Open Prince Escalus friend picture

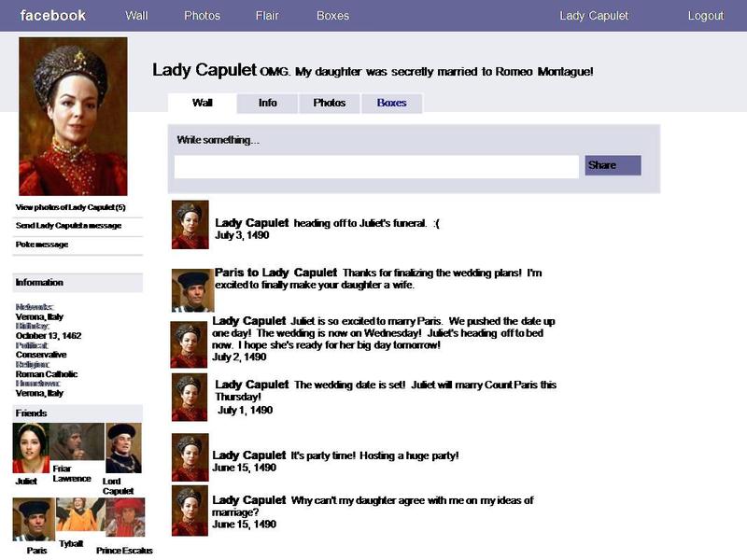tap(125, 518)
